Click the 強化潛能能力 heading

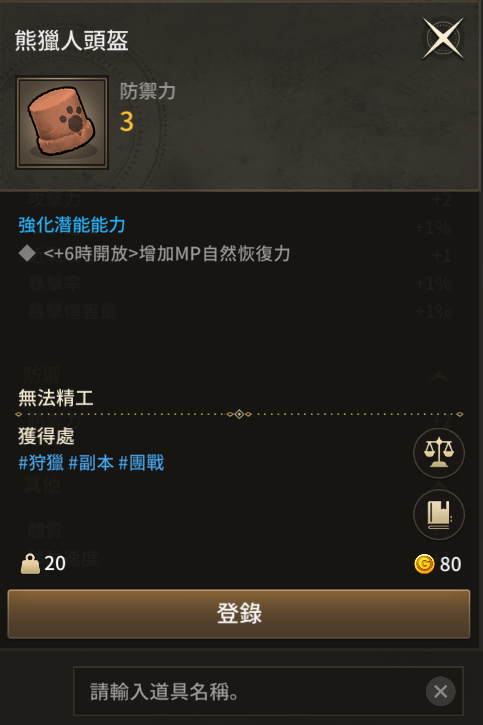(72, 225)
